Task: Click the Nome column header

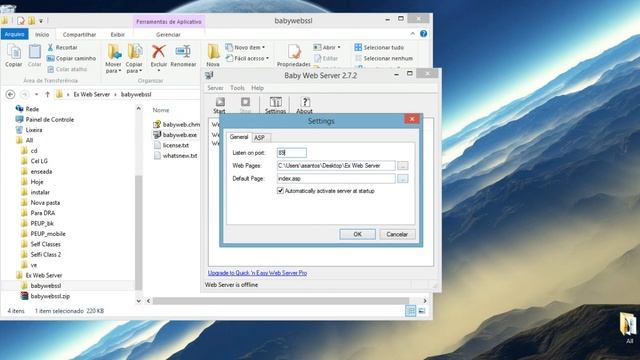Action: pos(161,110)
